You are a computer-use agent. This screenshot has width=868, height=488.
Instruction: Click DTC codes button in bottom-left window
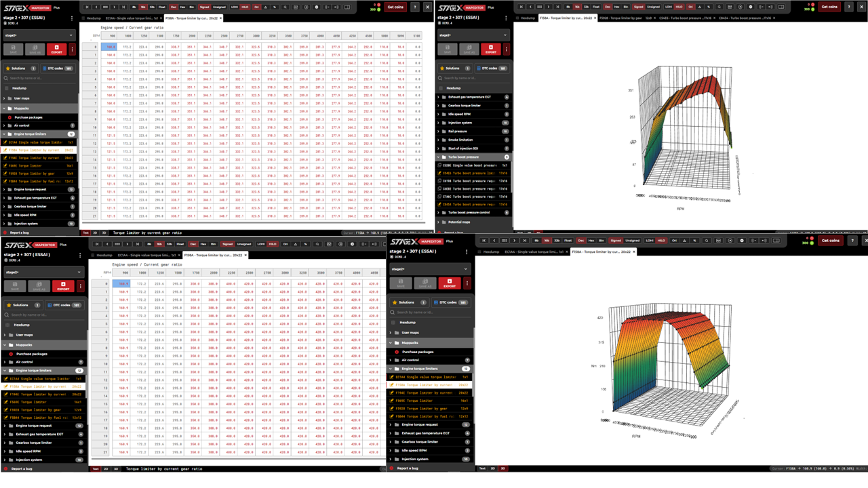(63, 305)
